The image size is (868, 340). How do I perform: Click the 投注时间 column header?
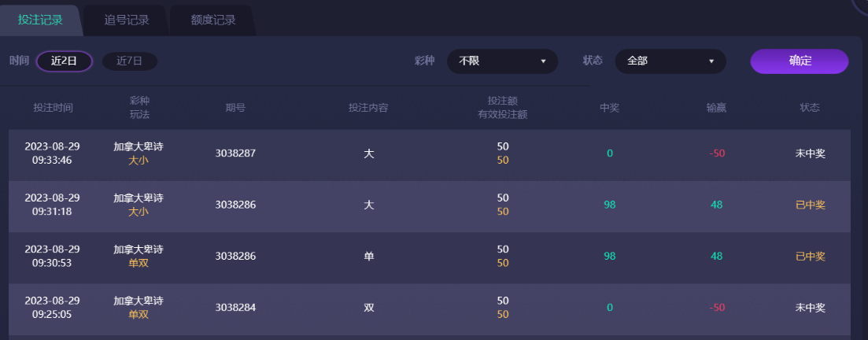tap(53, 107)
